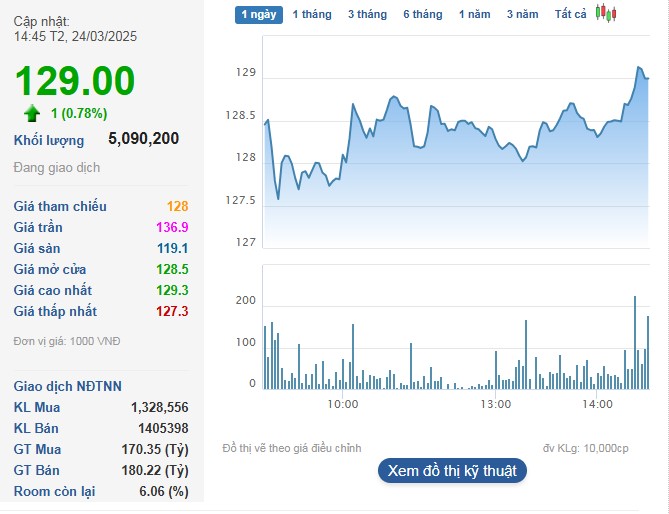Switch to candlestick chart view icon

point(606,13)
